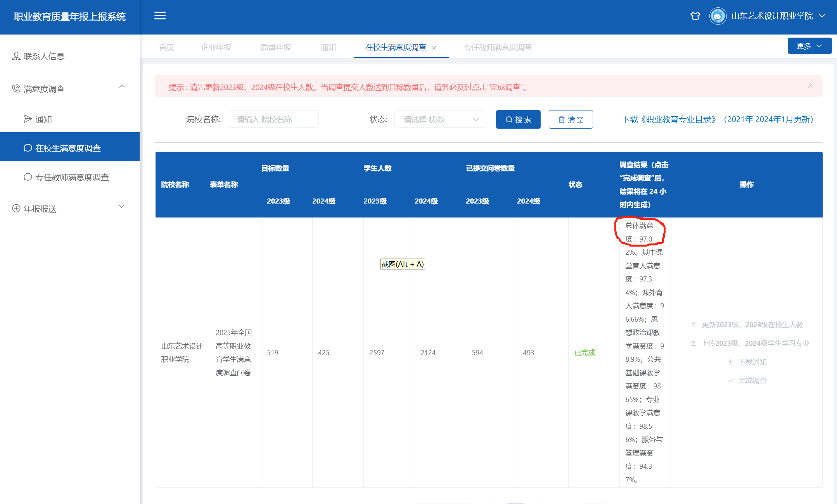837x504 pixels.
Task: Click the 搜索 button
Action: pyautogui.click(x=518, y=119)
